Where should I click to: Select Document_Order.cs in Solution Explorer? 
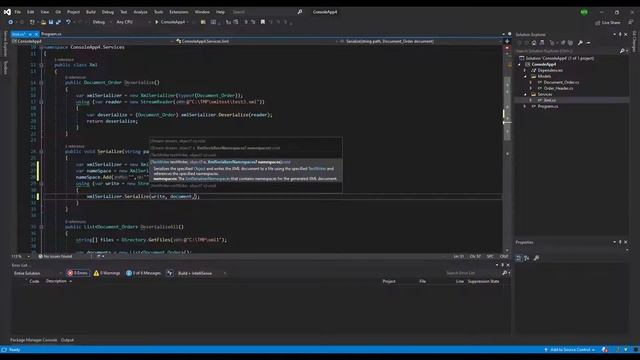point(561,82)
